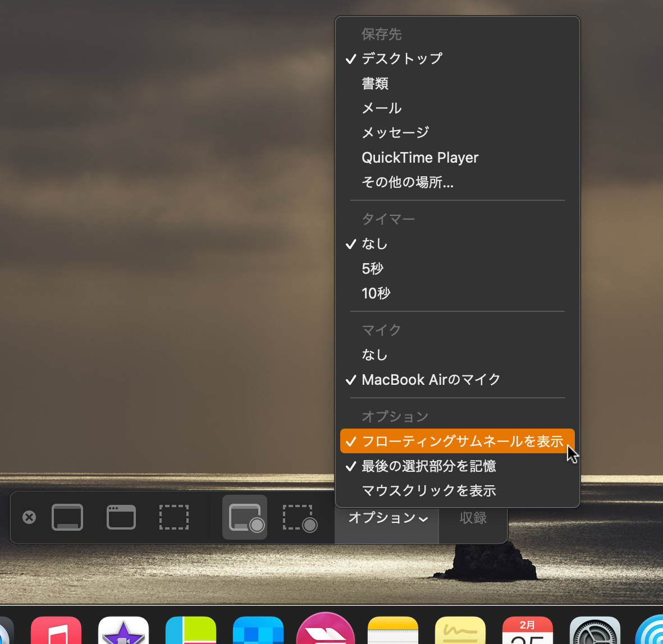Open the オプション dropdown in the toolbar
This screenshot has width=663, height=644.
click(x=388, y=518)
